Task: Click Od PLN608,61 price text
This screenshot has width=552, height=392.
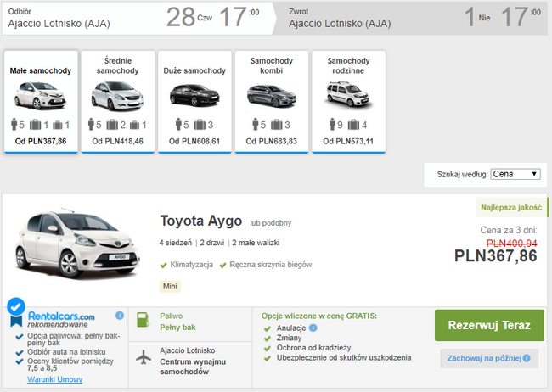Action: [x=194, y=141]
